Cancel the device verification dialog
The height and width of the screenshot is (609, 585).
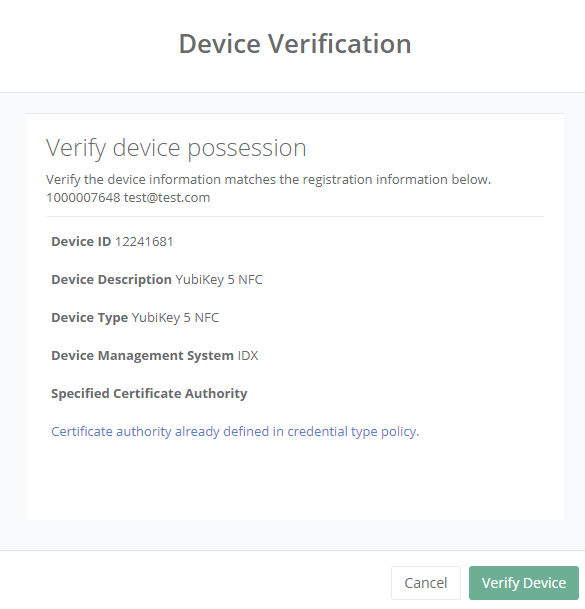pyautogui.click(x=426, y=583)
